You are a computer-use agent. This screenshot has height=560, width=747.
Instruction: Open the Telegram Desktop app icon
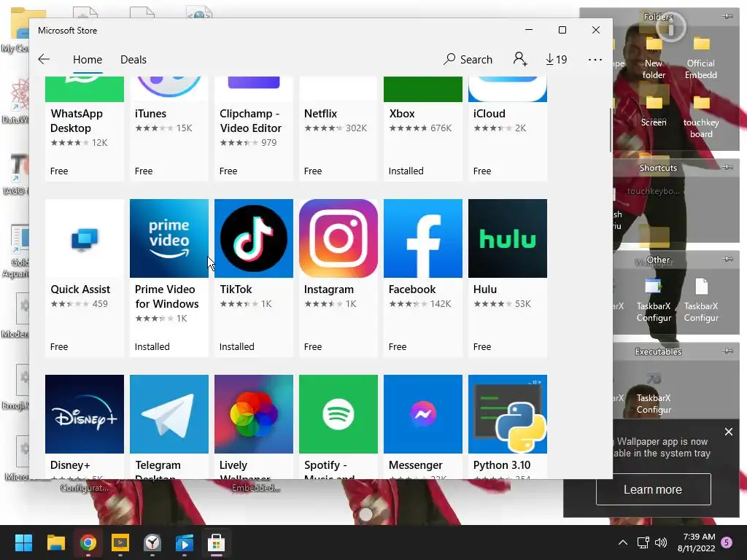click(x=169, y=414)
